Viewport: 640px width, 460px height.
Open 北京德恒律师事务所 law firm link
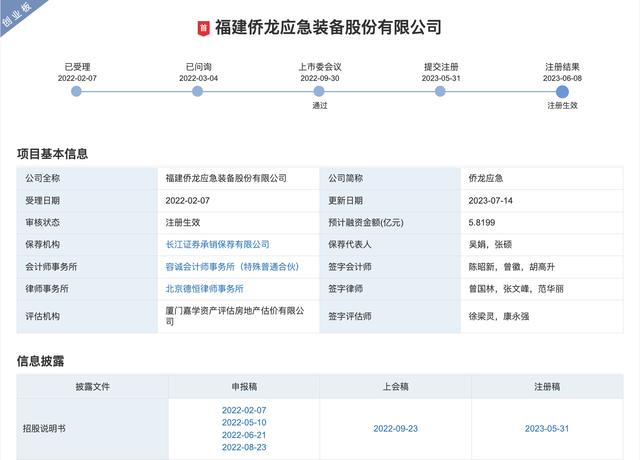point(204,289)
